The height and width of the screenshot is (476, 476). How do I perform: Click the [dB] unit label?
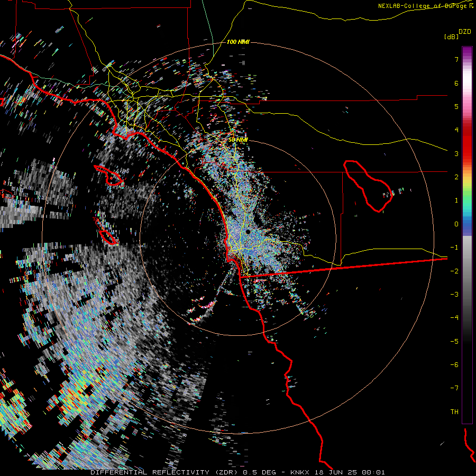pyautogui.click(x=452, y=36)
